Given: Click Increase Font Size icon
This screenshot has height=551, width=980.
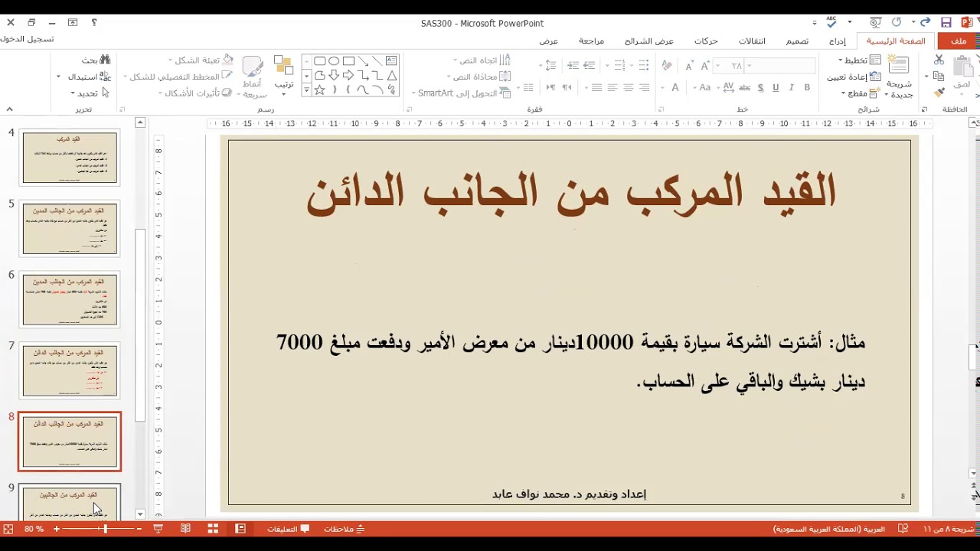Looking at the screenshot, I should pos(705,66).
